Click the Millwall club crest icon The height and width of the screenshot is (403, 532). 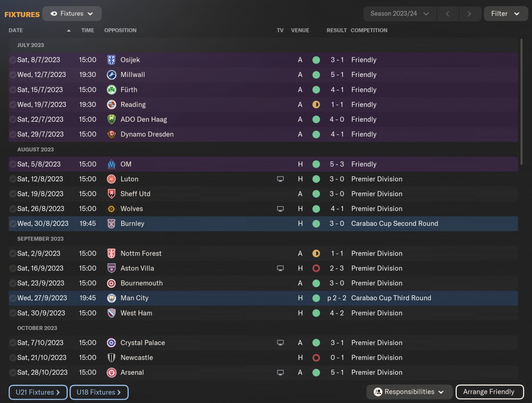(111, 75)
